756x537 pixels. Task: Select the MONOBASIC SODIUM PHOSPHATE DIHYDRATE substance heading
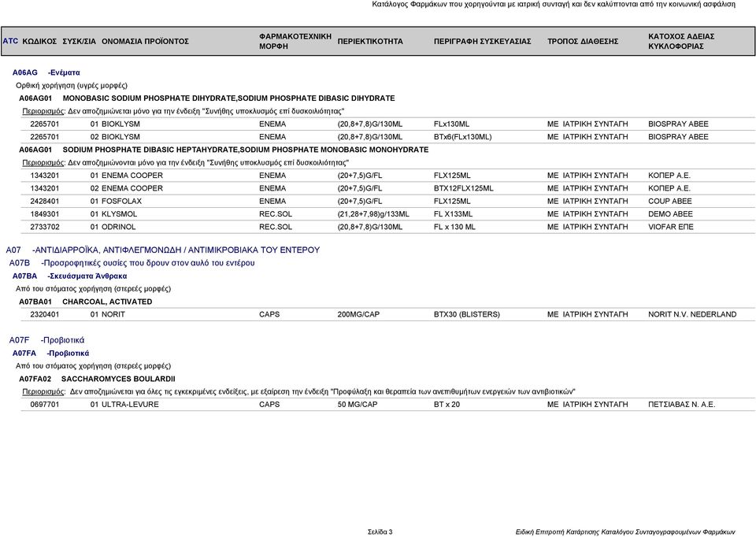(207, 98)
